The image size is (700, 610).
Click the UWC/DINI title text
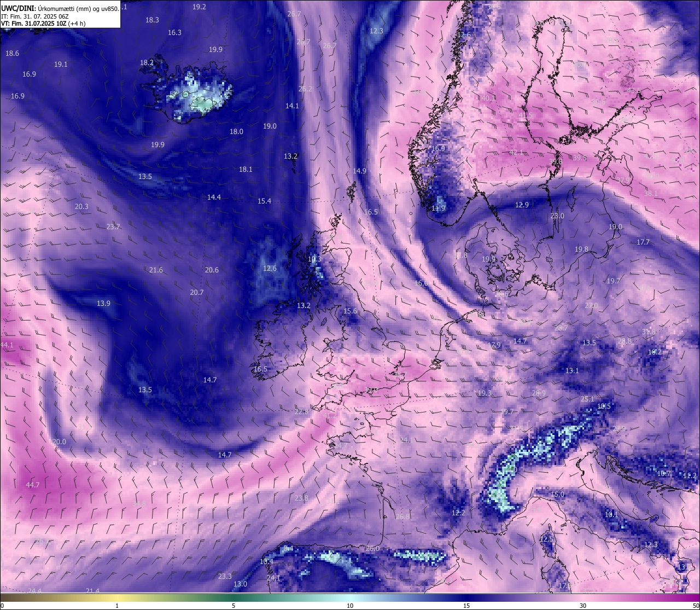(19, 8)
